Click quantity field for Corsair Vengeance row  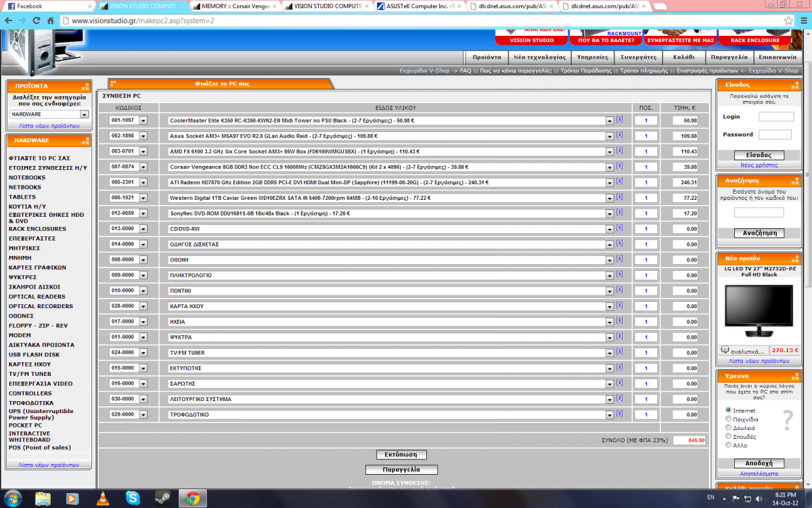[647, 167]
